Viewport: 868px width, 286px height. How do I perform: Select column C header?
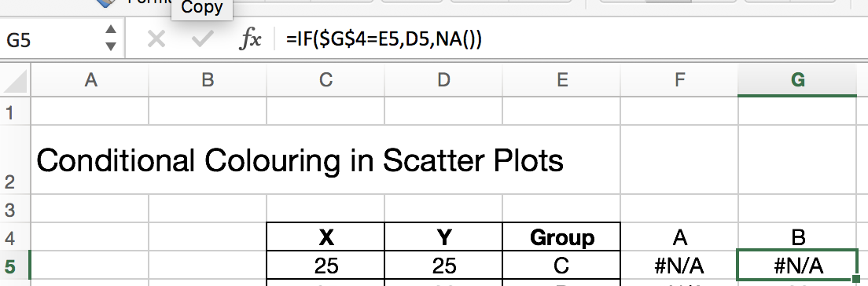click(325, 81)
